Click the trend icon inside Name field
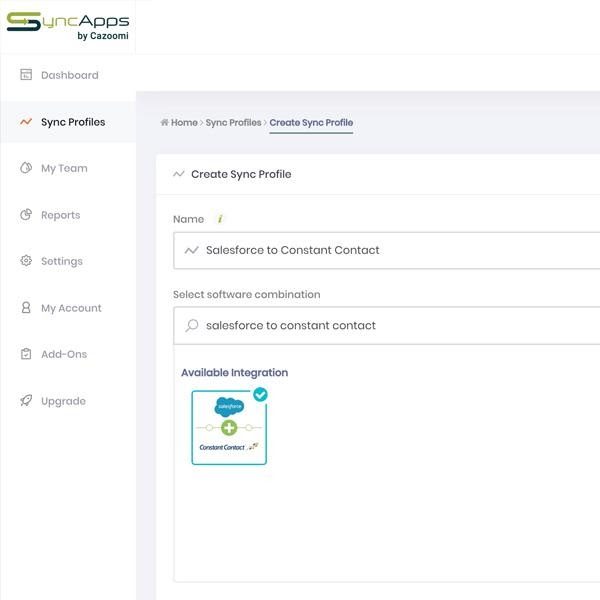 click(191, 250)
